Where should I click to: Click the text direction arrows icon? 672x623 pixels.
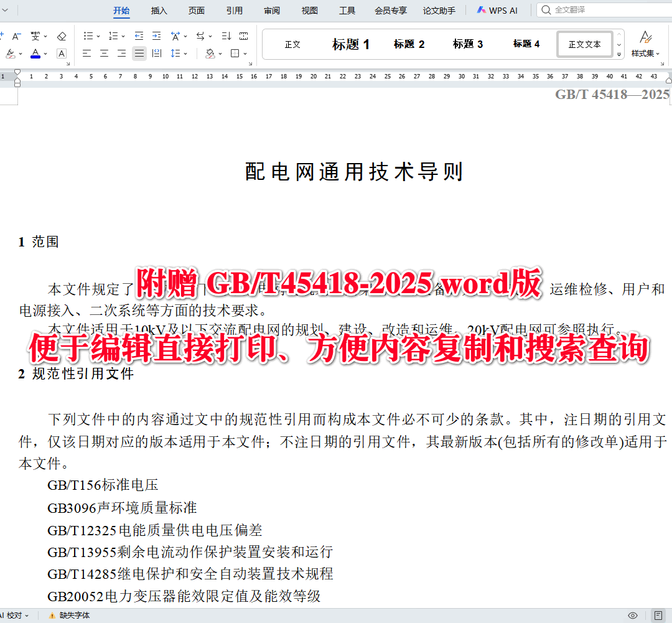(x=200, y=36)
